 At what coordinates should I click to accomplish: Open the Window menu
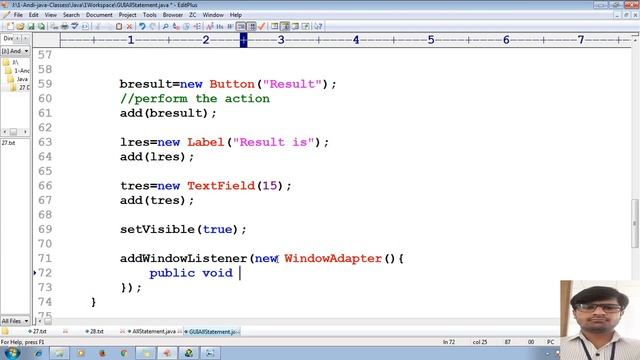[213, 15]
